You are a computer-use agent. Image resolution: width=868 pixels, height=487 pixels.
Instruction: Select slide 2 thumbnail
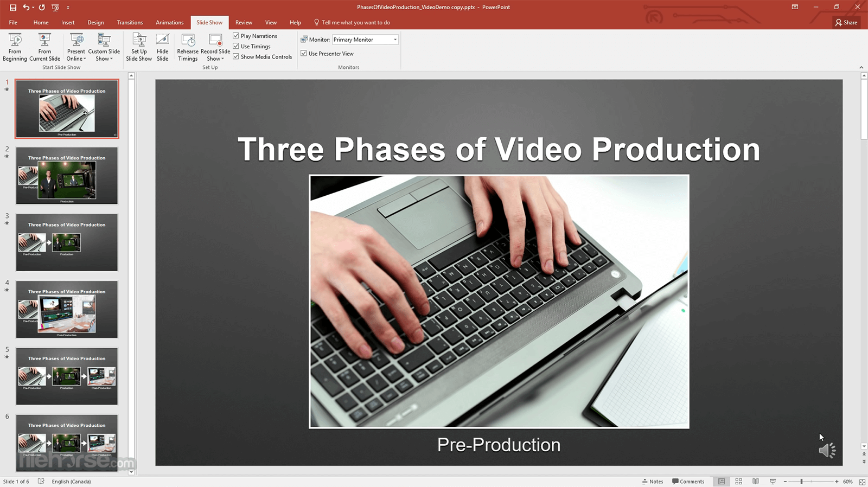point(67,176)
